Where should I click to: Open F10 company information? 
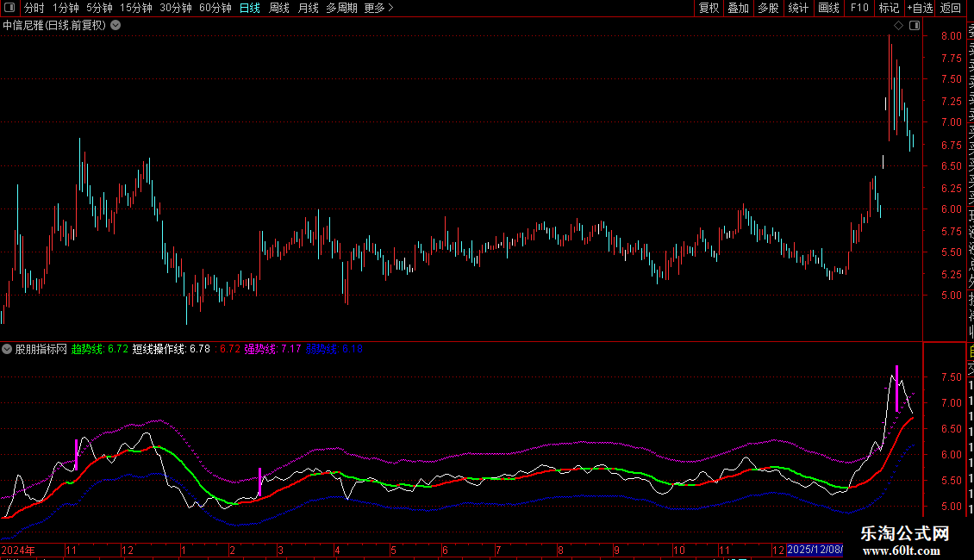click(859, 8)
